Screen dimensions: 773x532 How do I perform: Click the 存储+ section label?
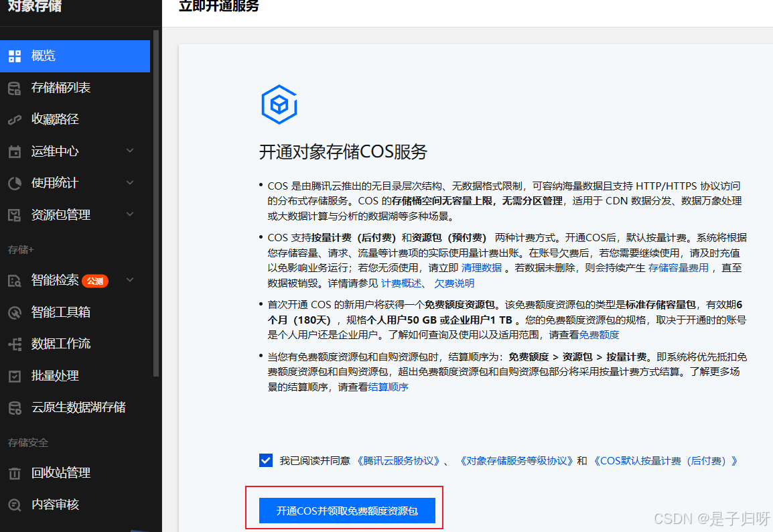(21, 249)
